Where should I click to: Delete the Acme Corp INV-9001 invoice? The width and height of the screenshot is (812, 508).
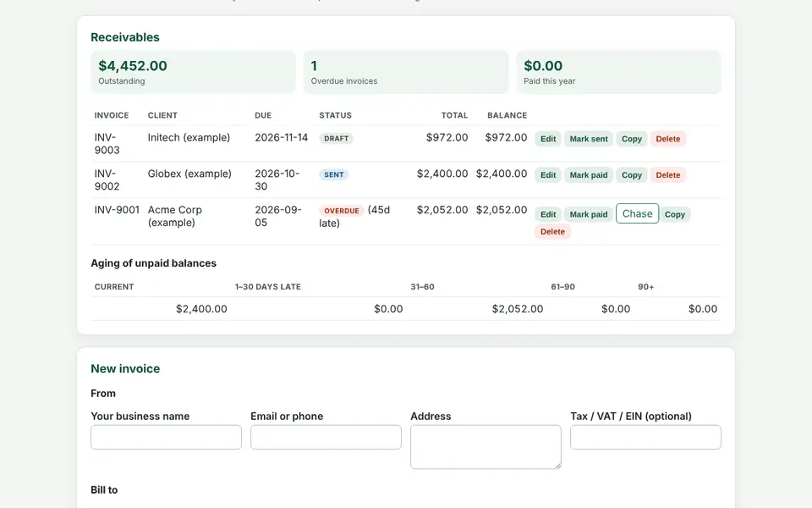(552, 232)
